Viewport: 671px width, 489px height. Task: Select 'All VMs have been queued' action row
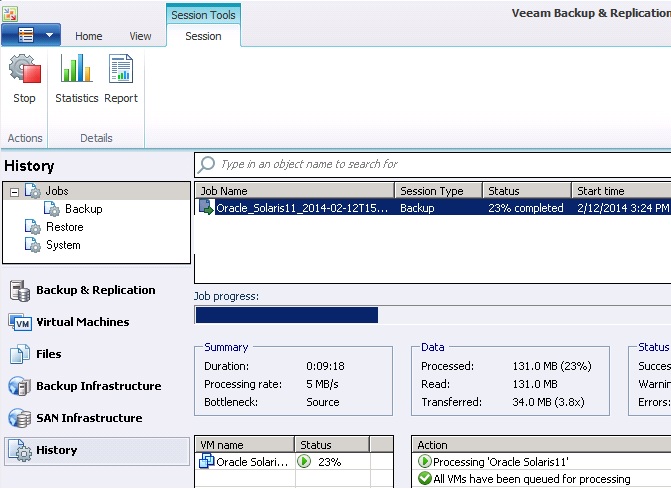[541, 479]
